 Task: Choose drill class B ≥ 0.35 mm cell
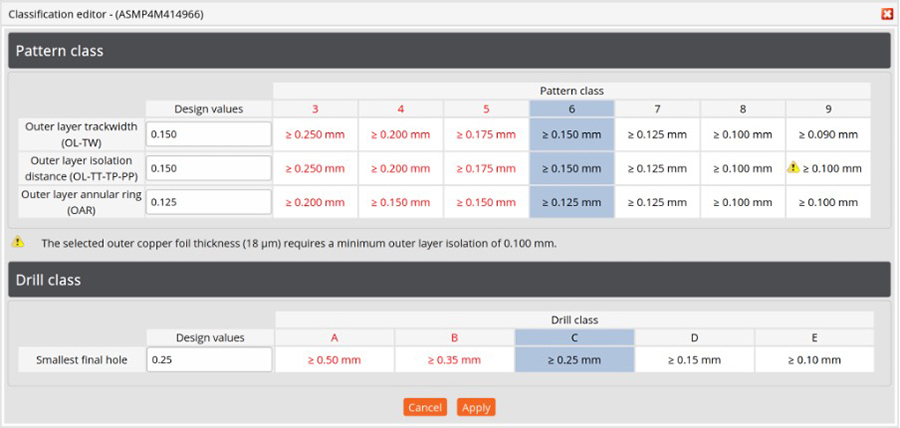click(x=454, y=359)
